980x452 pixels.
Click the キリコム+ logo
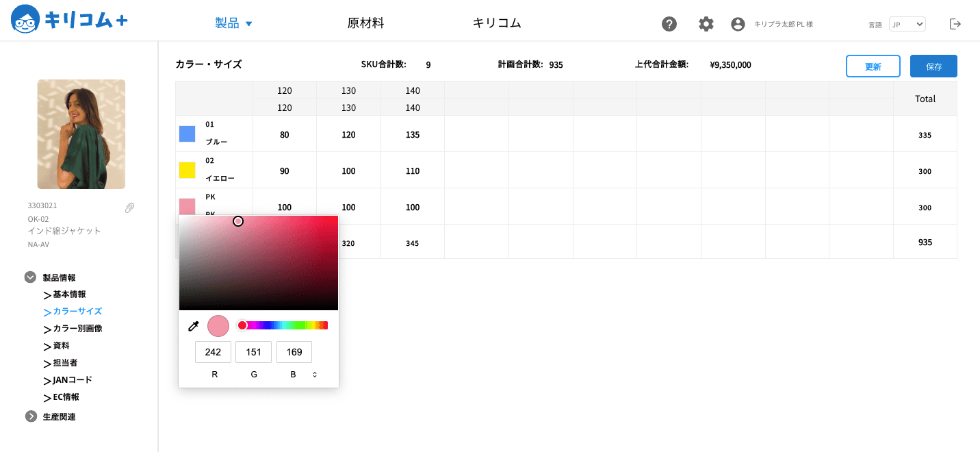tap(69, 21)
